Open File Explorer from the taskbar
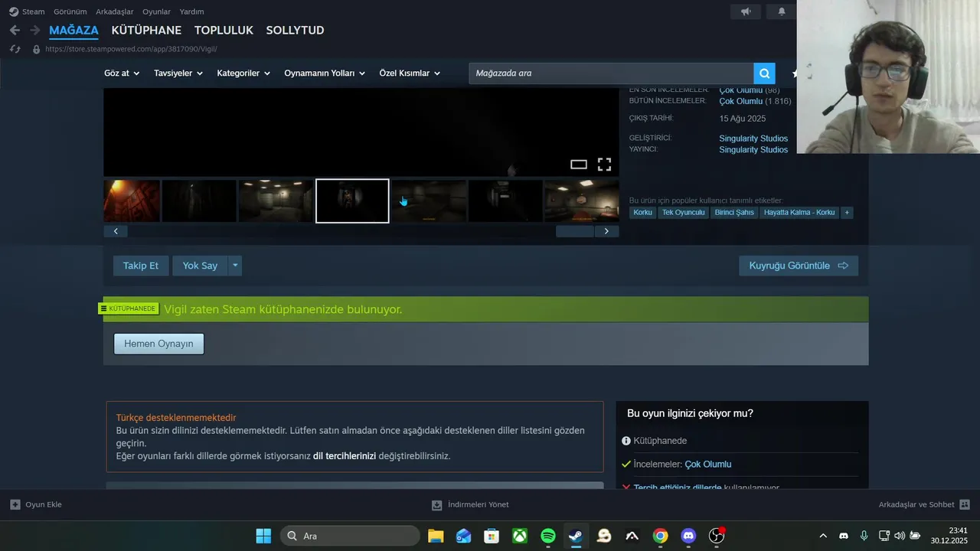 [436, 536]
